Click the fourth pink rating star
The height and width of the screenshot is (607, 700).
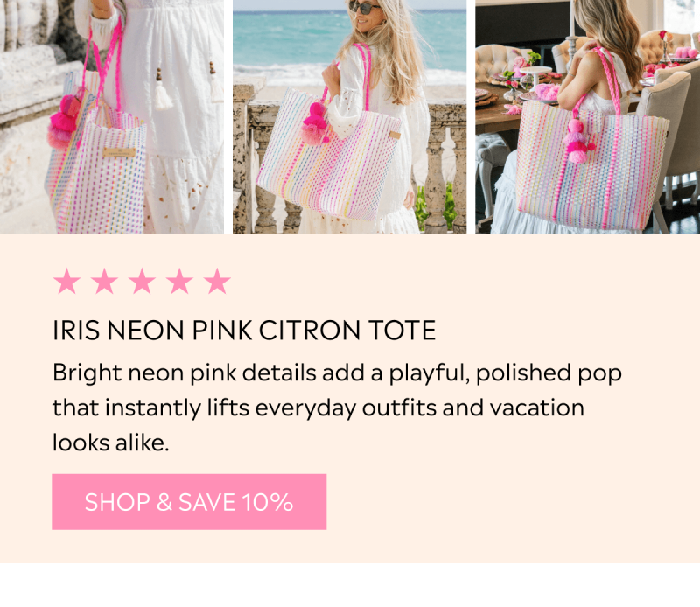coord(179,281)
